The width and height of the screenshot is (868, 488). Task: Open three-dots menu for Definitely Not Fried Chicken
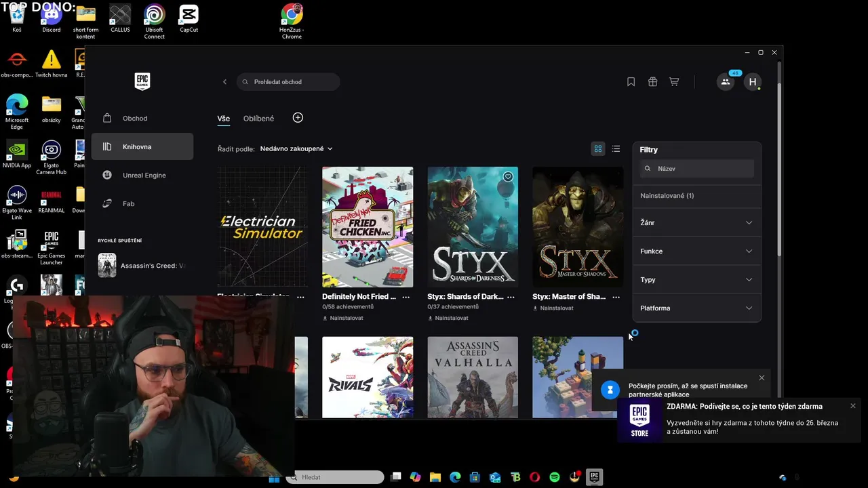click(406, 297)
